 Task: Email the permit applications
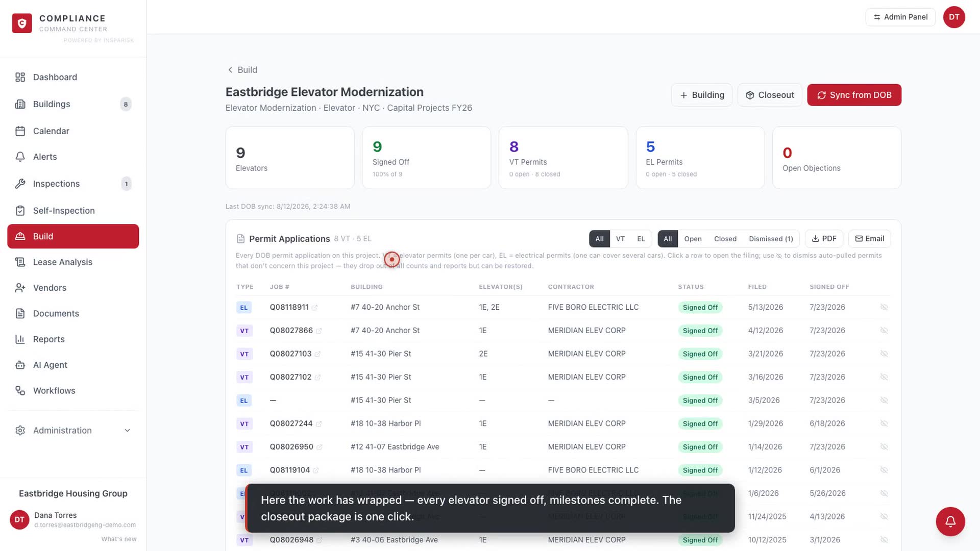pos(870,239)
